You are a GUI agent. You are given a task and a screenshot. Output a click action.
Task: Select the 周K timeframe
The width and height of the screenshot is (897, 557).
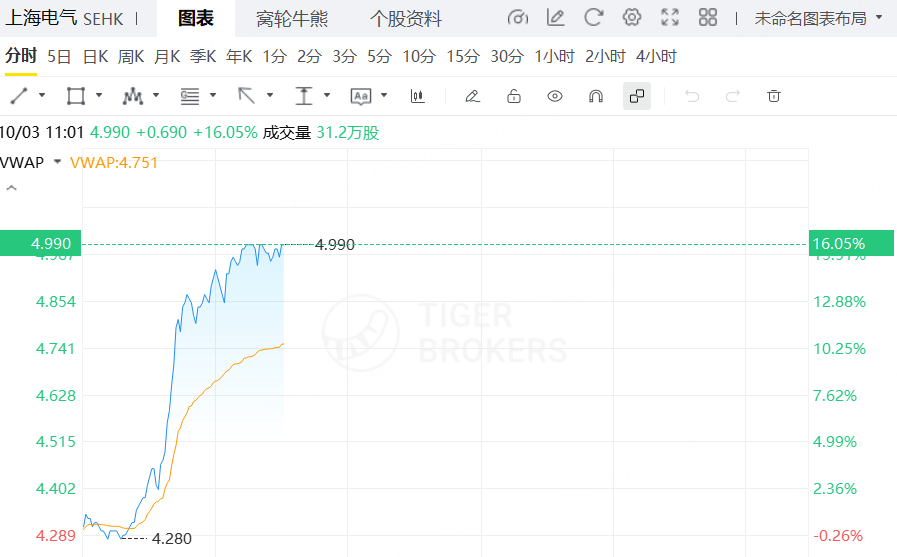pyautogui.click(x=131, y=57)
